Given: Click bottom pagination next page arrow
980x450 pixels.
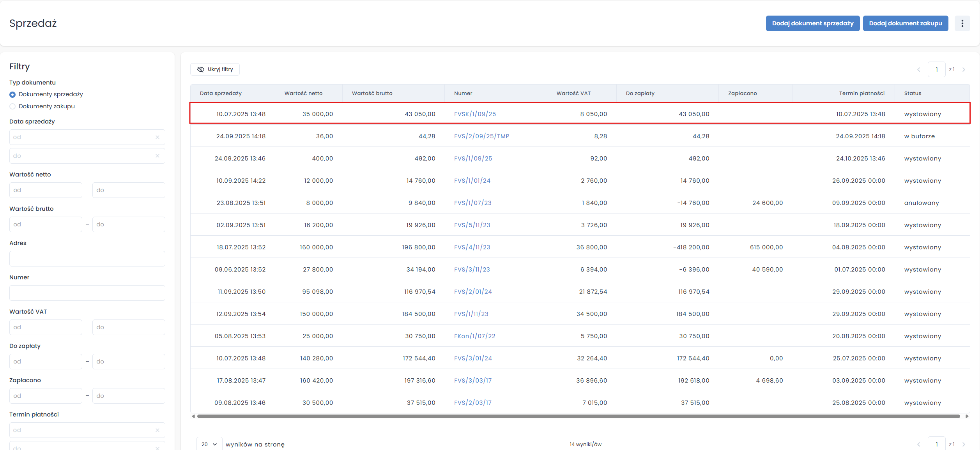Looking at the screenshot, I should (x=964, y=444).
